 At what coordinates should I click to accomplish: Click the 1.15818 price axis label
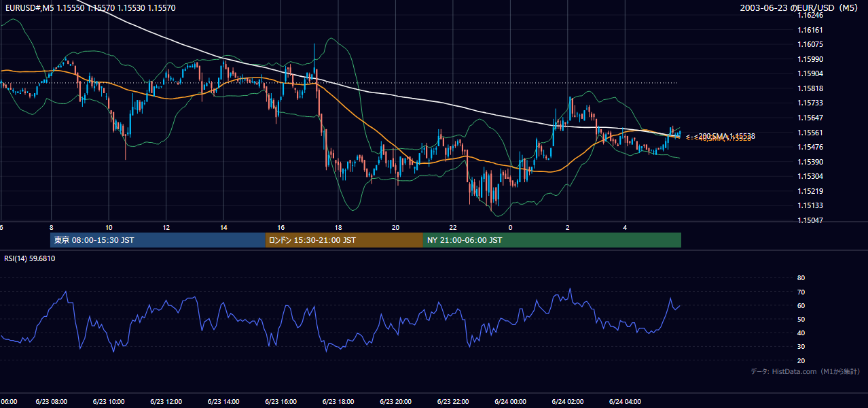[811, 88]
